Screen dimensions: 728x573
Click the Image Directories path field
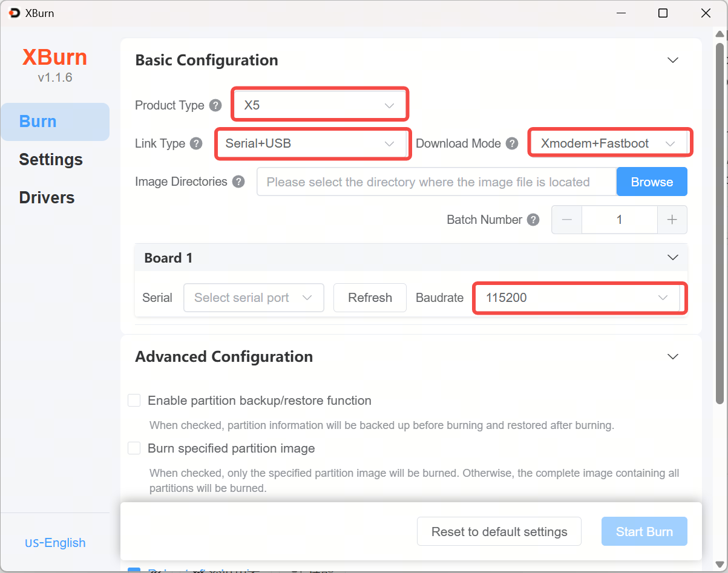click(x=436, y=182)
